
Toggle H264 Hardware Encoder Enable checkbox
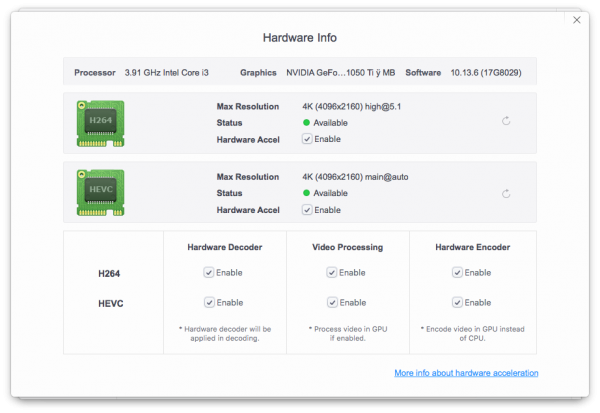pyautogui.click(x=457, y=273)
